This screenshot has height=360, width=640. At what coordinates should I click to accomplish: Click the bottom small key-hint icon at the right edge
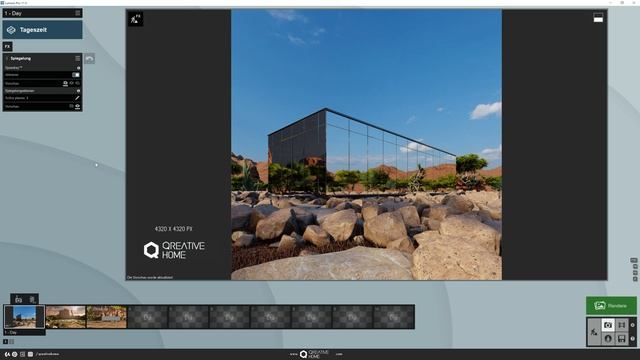click(x=635, y=279)
